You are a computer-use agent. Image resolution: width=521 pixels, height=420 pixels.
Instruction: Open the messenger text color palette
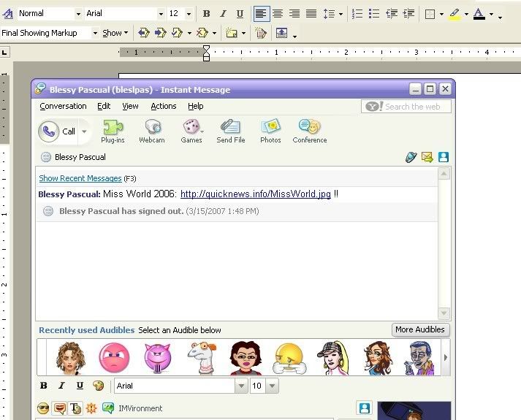coord(98,386)
